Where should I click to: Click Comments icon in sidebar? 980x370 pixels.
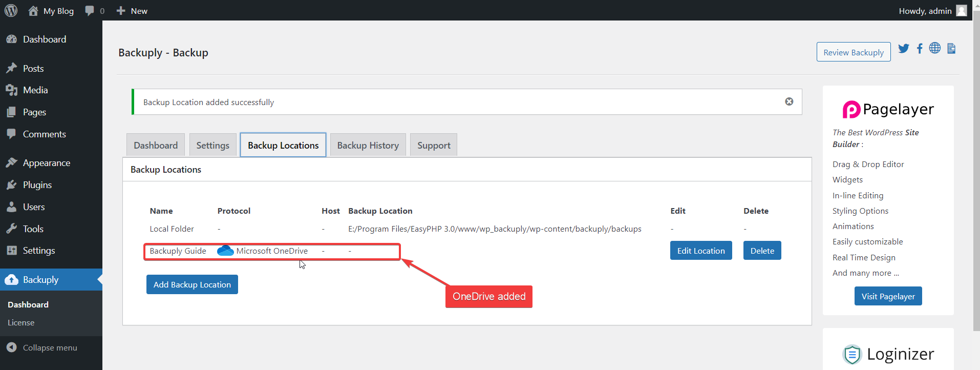pos(11,134)
